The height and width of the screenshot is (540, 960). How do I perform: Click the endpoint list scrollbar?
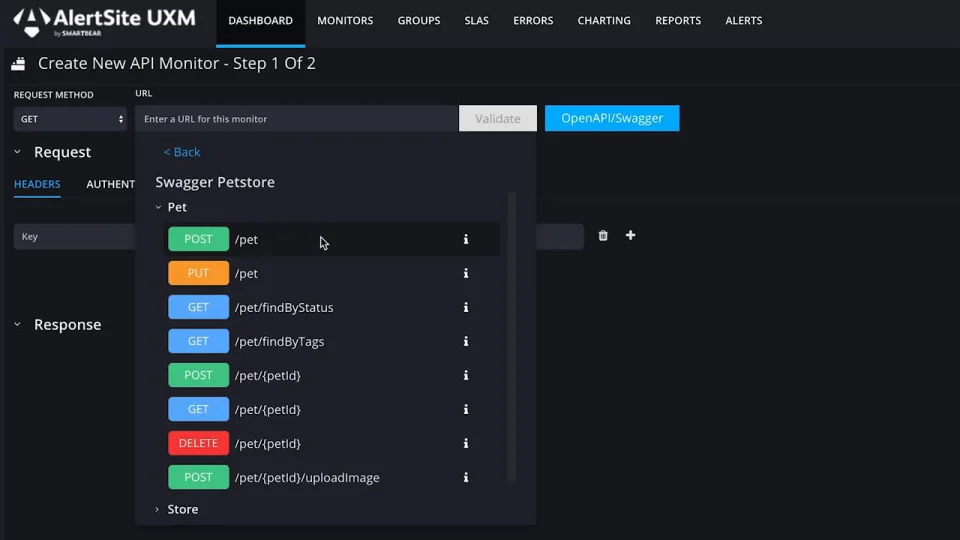512,337
